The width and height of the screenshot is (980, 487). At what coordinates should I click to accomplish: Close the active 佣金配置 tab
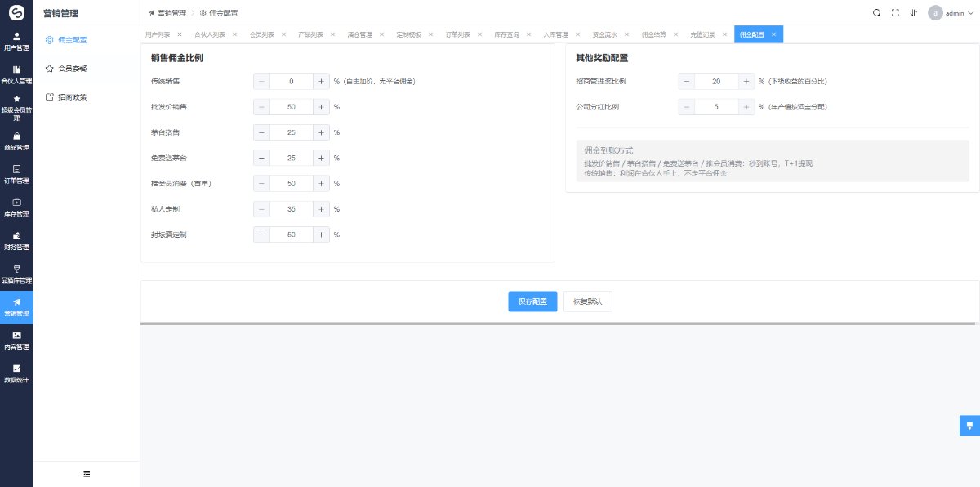(x=774, y=34)
